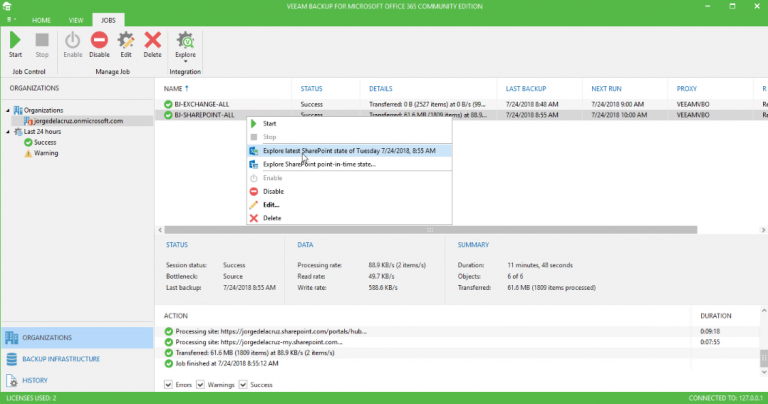
Task: Click the Organizations tree icon
Action: [x=18, y=110]
